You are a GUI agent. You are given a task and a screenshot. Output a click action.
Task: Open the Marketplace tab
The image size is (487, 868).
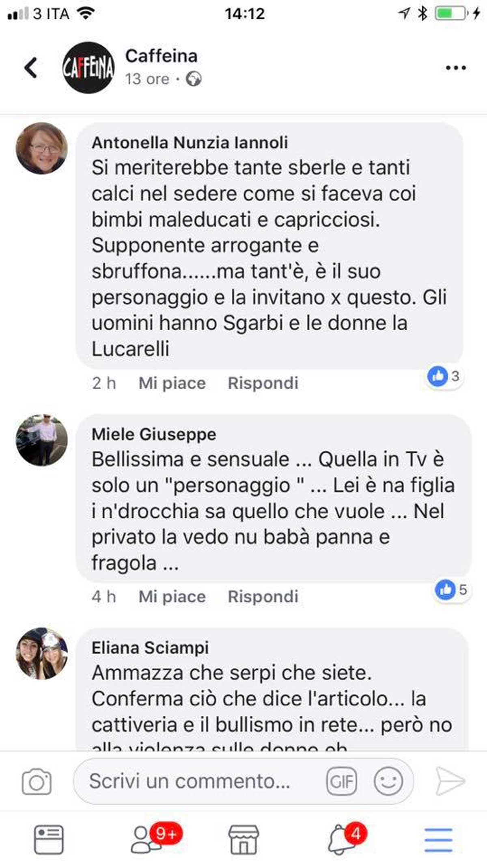pyautogui.click(x=243, y=840)
